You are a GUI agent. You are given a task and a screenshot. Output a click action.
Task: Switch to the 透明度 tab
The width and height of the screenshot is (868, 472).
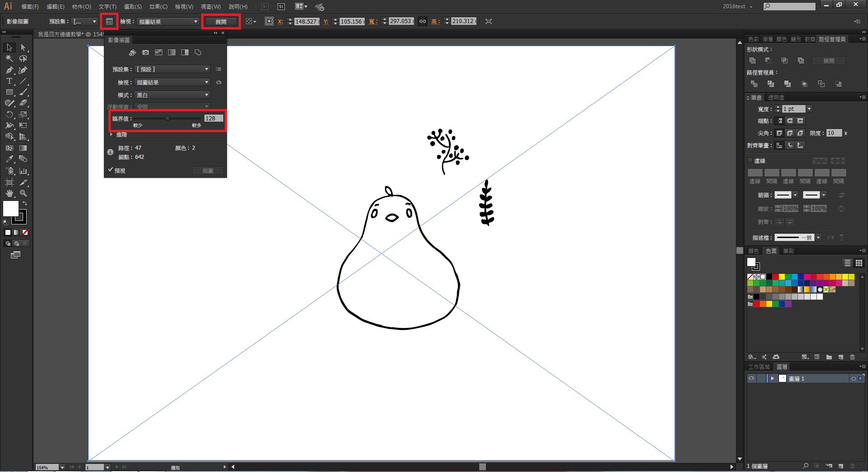coord(776,97)
